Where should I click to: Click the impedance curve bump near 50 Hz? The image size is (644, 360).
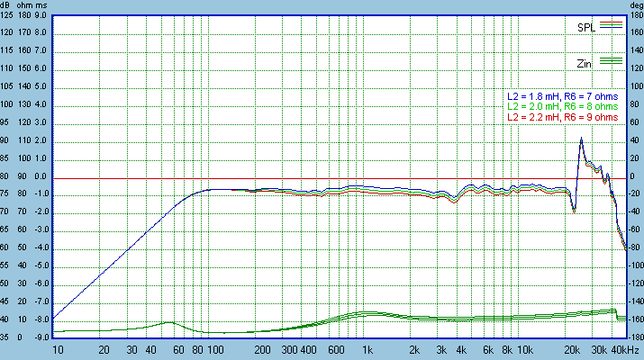pyautogui.click(x=168, y=321)
